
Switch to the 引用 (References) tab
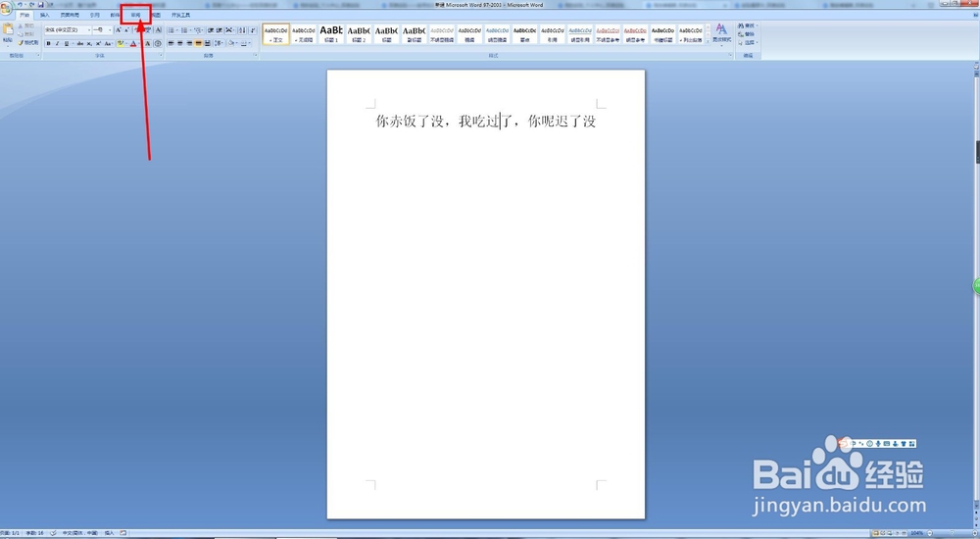pos(95,15)
